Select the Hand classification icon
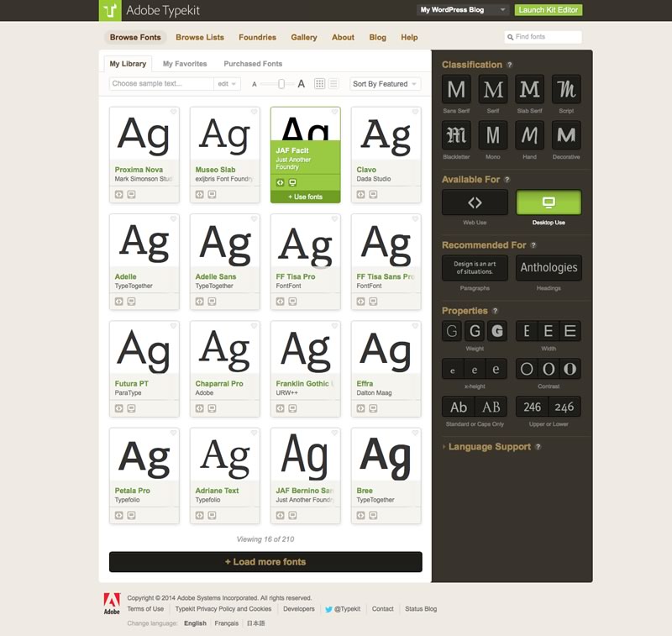This screenshot has width=672, height=636. coord(529,135)
